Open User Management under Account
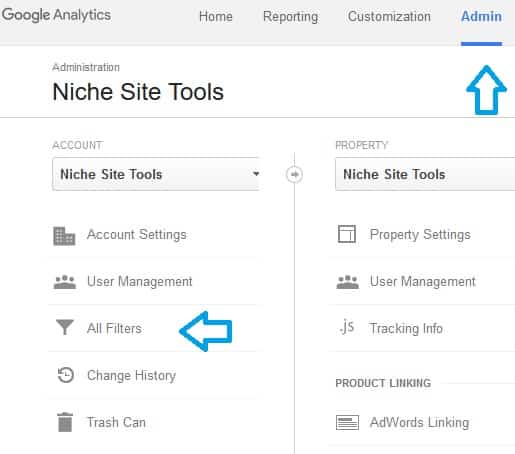 [140, 282]
